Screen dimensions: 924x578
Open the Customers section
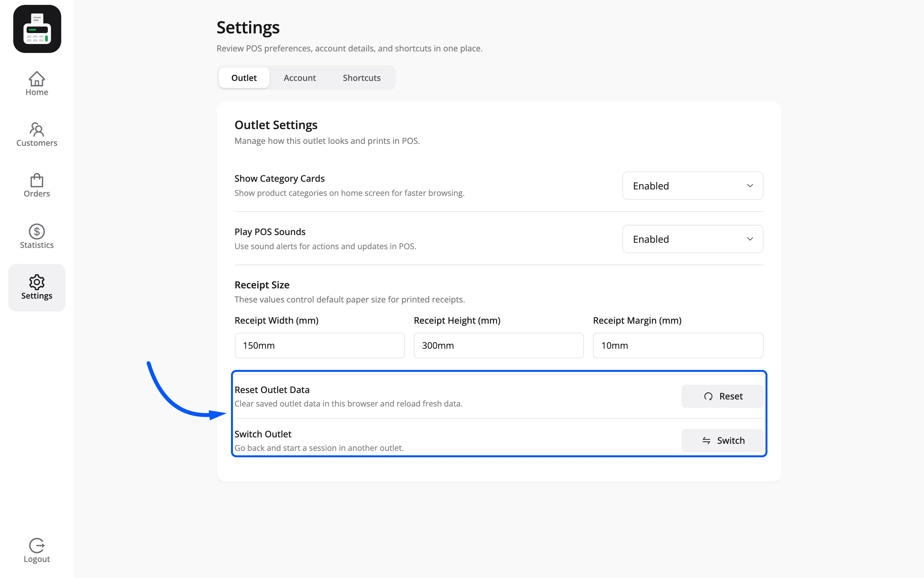point(37,135)
